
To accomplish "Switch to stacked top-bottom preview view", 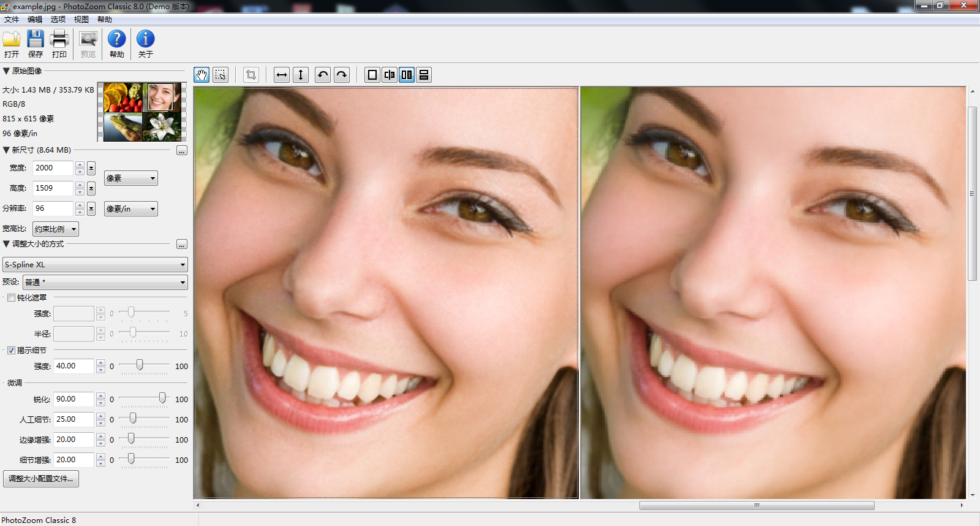I will pos(424,75).
